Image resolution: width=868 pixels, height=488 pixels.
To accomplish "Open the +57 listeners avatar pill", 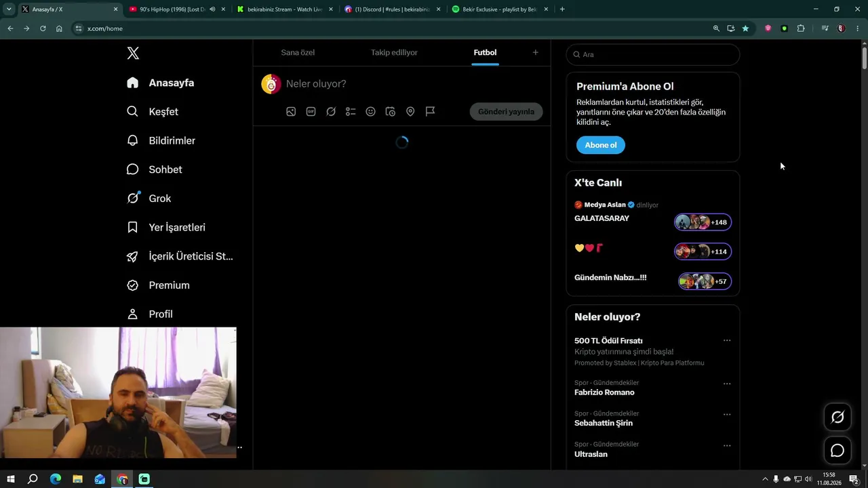I will point(705,281).
